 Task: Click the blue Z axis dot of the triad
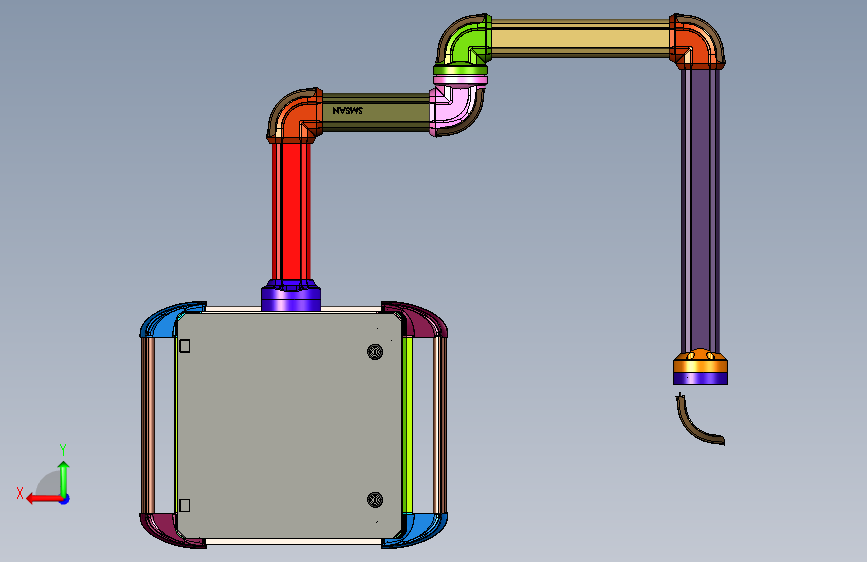click(65, 499)
